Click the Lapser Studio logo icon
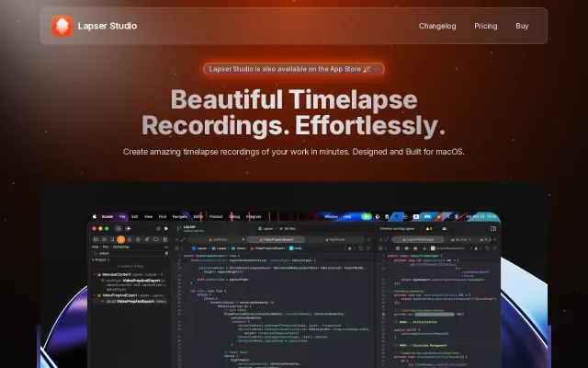 point(62,26)
